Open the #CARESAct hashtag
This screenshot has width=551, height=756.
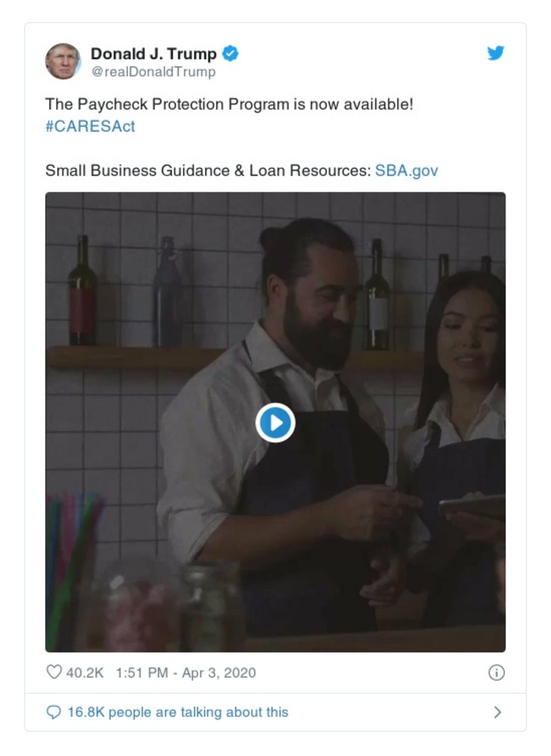coord(90,126)
